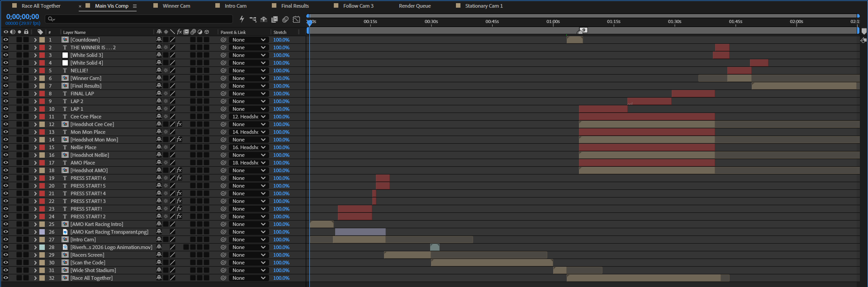868x287 pixels.
Task: Click the Adjustment Layer column header icon
Action: (200, 32)
